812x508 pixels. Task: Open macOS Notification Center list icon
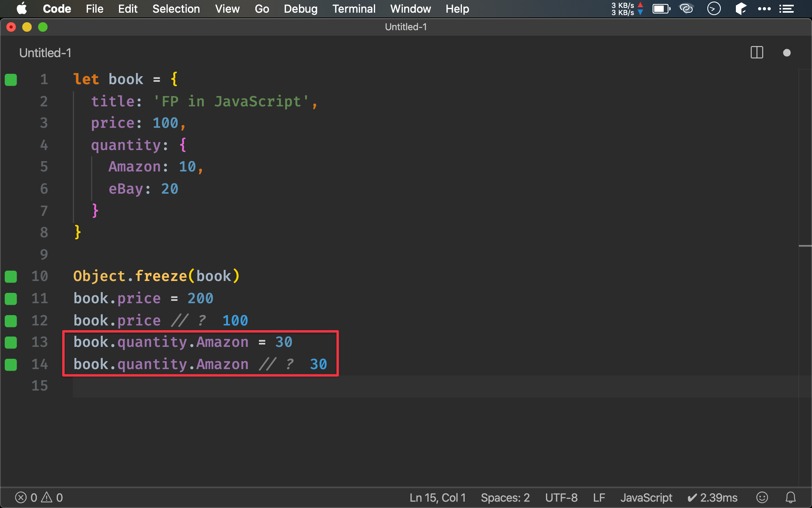point(787,9)
